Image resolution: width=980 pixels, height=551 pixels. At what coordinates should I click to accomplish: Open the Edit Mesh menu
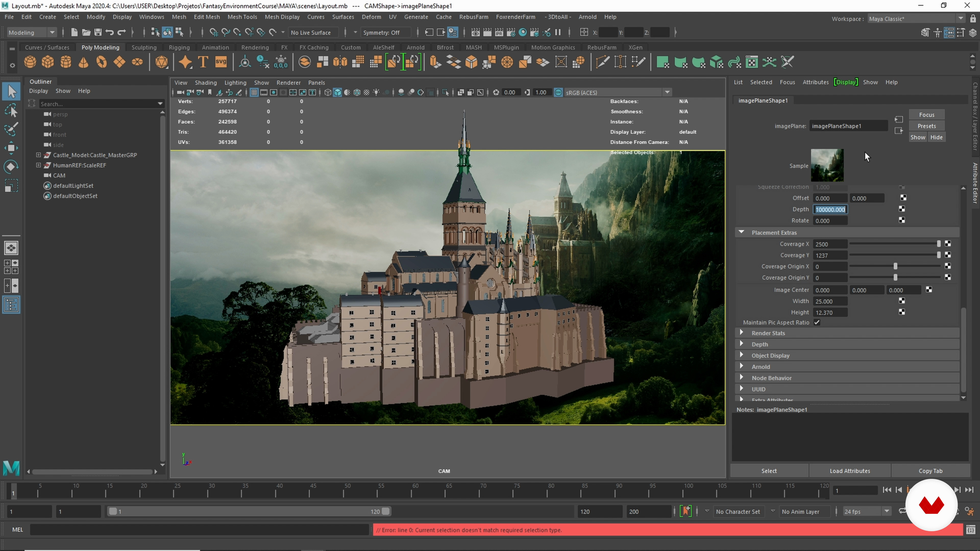[206, 17]
